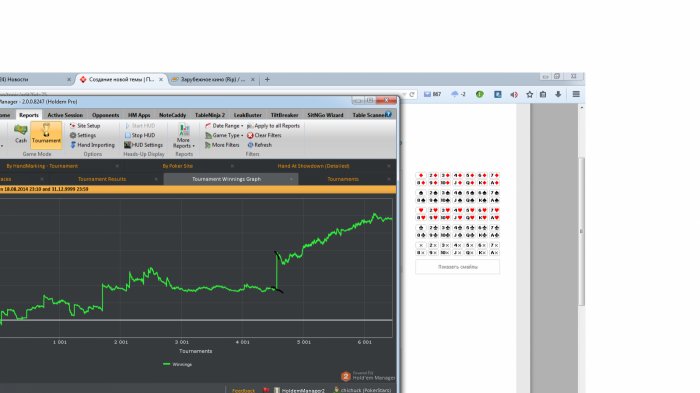Clear Filters with the red X icon
This screenshot has width=700, height=393.
point(264,135)
